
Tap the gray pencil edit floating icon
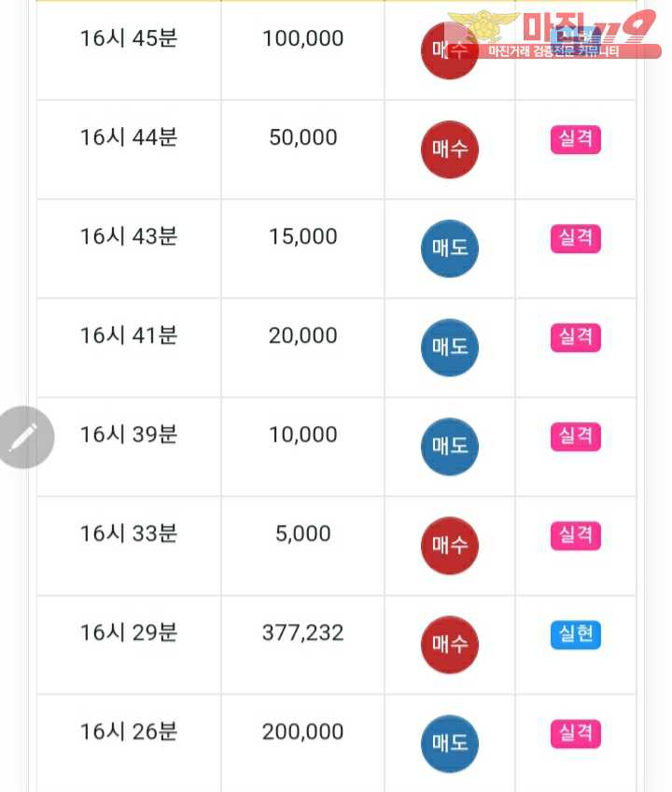coord(23,437)
